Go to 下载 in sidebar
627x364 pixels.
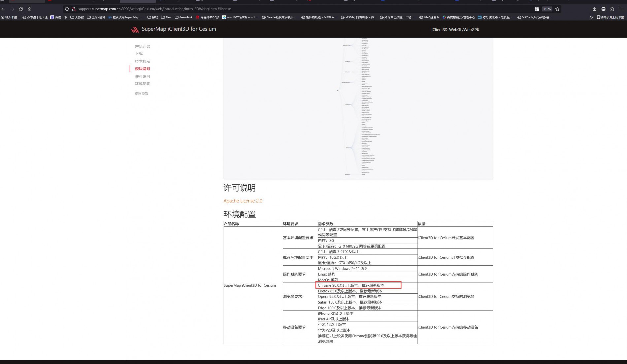139,54
